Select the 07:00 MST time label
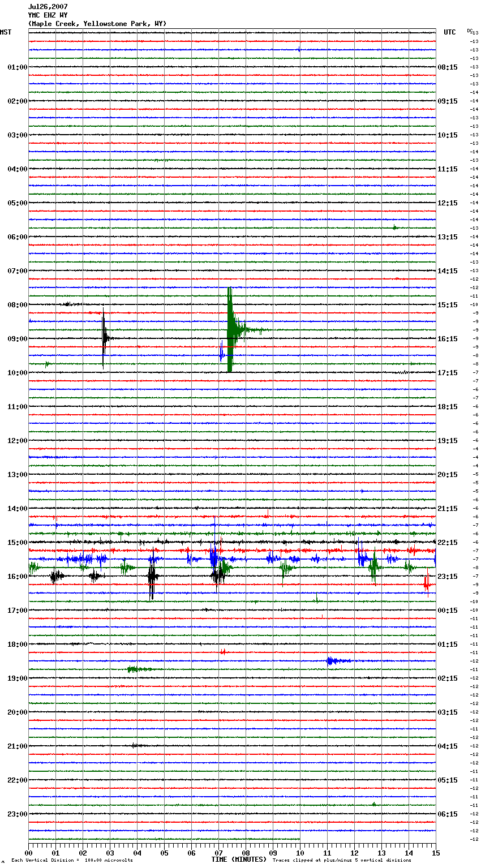The image size is (481, 868). [x=18, y=271]
